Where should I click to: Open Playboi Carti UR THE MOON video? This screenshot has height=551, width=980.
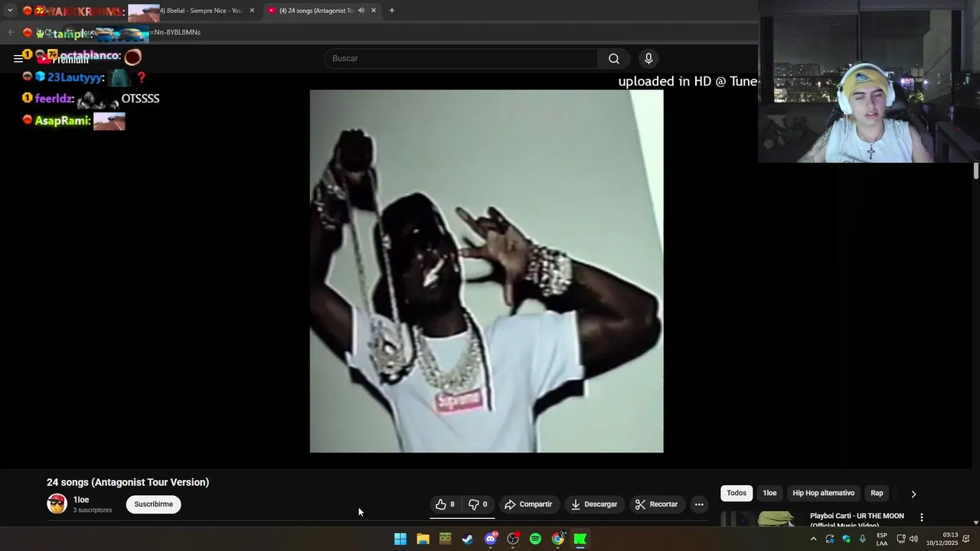pos(857,519)
